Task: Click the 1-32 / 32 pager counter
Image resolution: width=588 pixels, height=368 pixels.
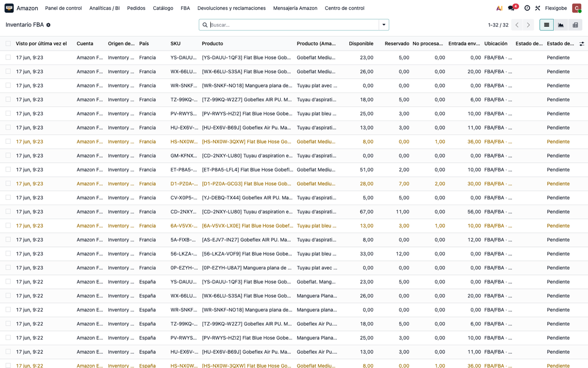Action: tap(498, 25)
